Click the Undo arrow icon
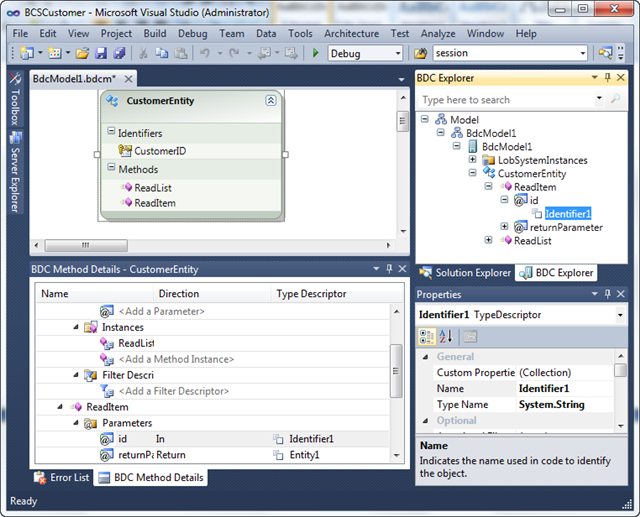This screenshot has width=640, height=517. (204, 53)
